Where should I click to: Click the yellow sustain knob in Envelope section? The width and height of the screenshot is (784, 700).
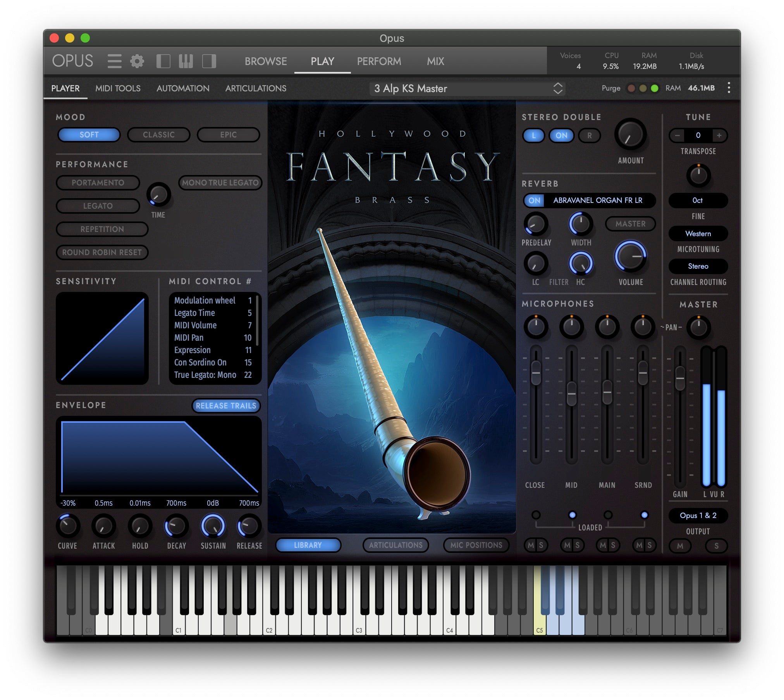coord(213,527)
